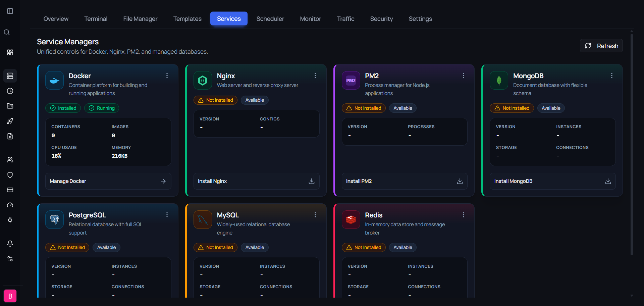Viewport: 644px width, 306px height.
Task: Open the PM2 card three-dot menu
Action: [x=464, y=76]
